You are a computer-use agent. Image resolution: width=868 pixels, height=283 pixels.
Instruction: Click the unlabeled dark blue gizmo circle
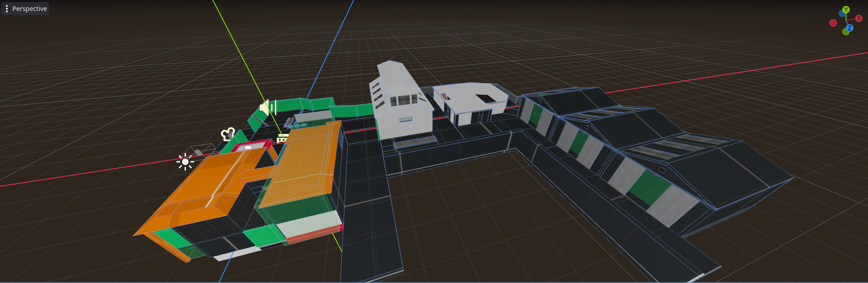(842, 14)
